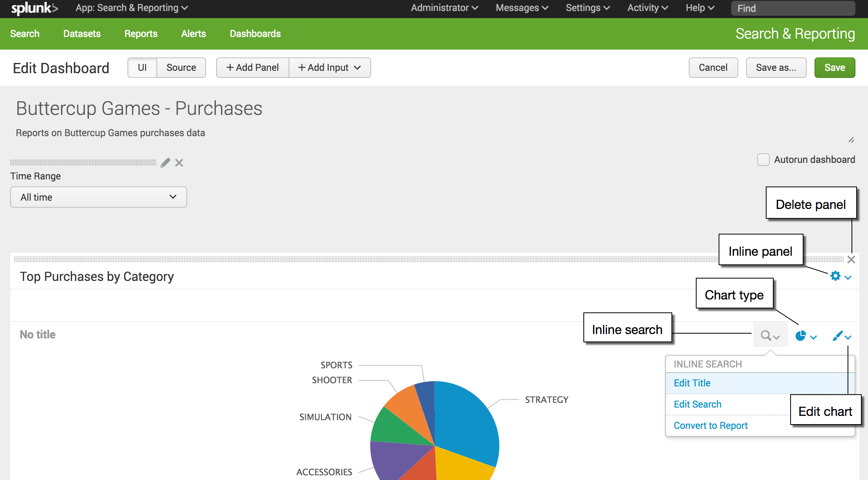Go to the Dashboards tab

point(255,34)
